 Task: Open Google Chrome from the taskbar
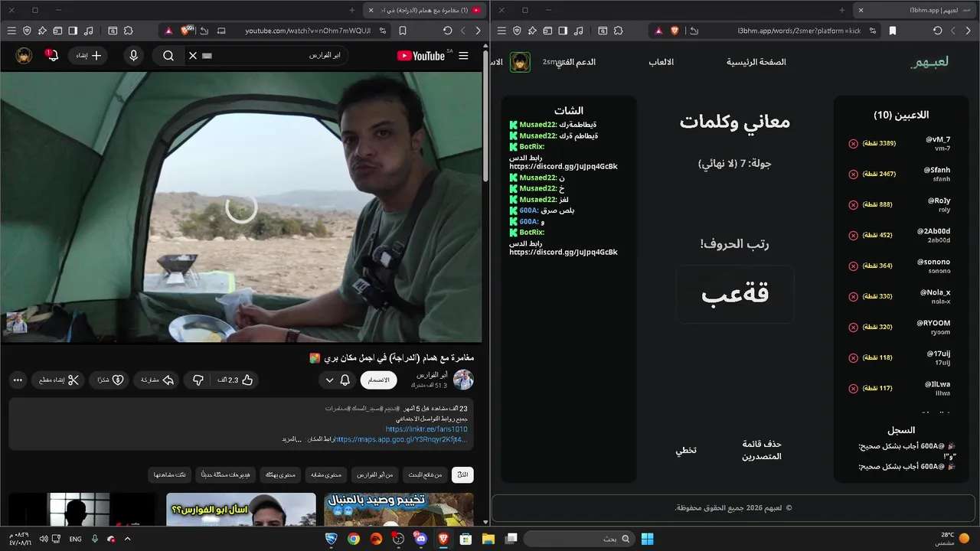pos(353,539)
